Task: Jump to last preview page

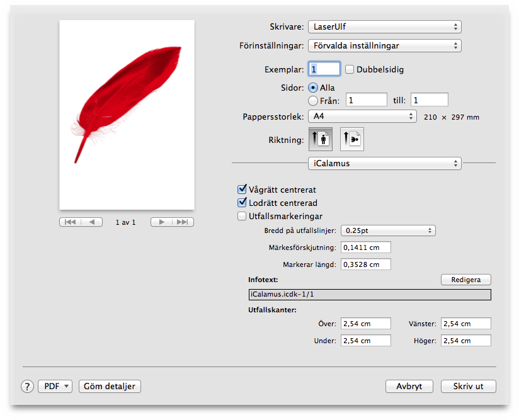Action: (x=183, y=222)
